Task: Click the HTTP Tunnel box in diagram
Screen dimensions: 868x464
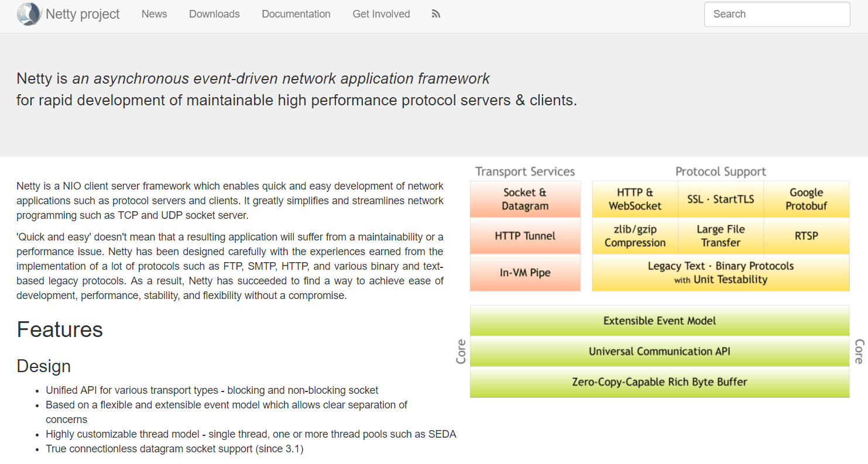Action: (526, 236)
